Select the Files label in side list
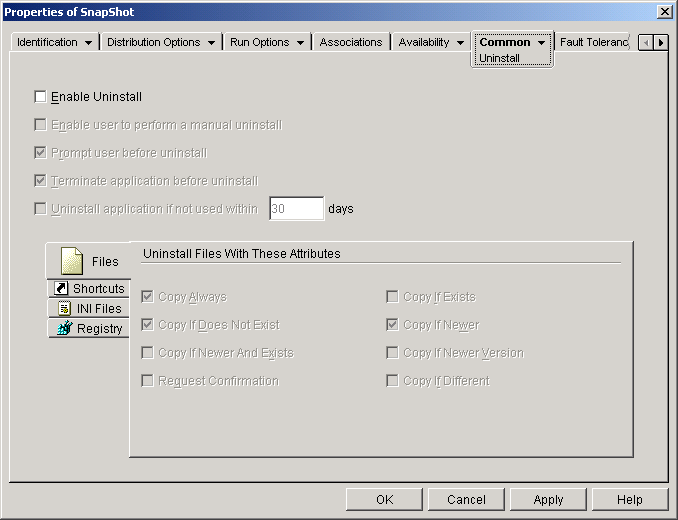678x520 pixels. coord(105,262)
